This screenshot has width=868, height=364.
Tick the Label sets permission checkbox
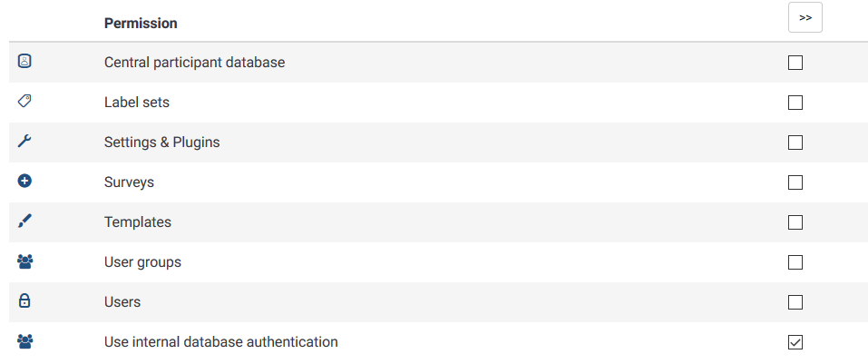pyautogui.click(x=795, y=103)
